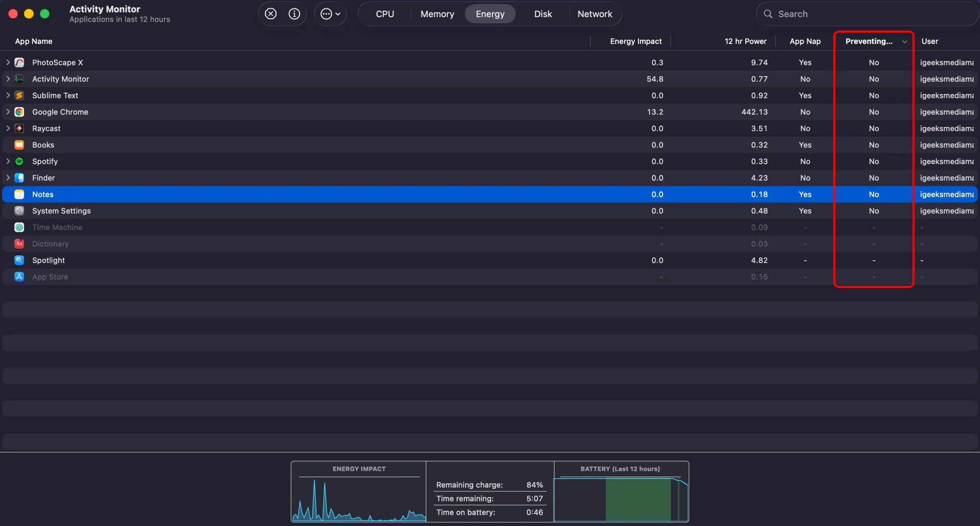Click the Books app icon
This screenshot has height=526, width=980.
(19, 145)
